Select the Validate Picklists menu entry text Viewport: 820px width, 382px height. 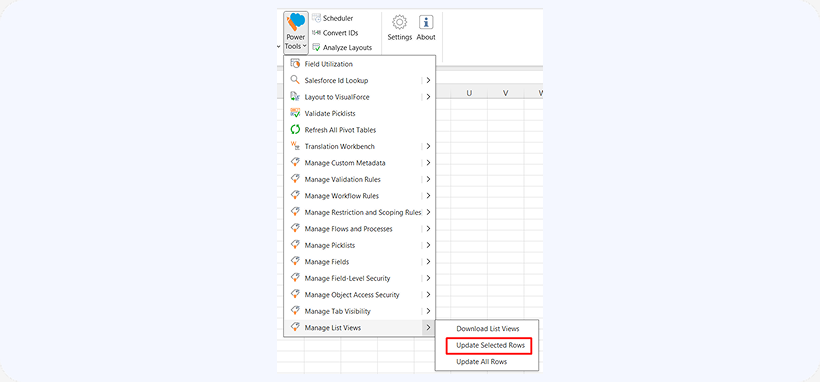click(330, 114)
